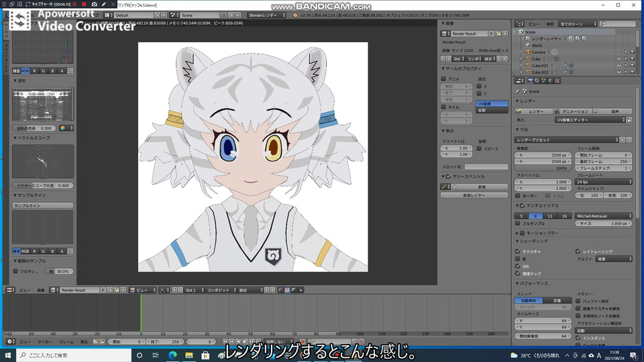Toggle Camera renderability icon in outliner
This screenshot has width=644, height=362.
[x=633, y=52]
